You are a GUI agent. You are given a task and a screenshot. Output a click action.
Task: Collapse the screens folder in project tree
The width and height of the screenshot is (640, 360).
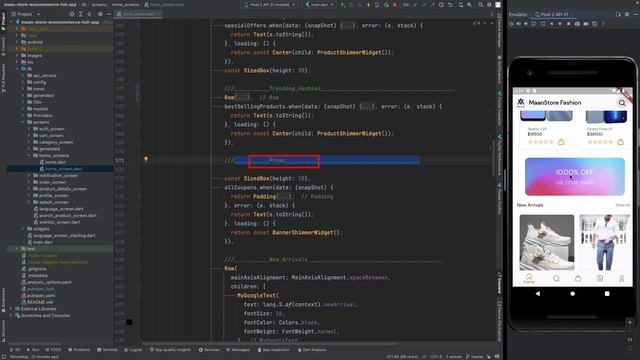23,122
